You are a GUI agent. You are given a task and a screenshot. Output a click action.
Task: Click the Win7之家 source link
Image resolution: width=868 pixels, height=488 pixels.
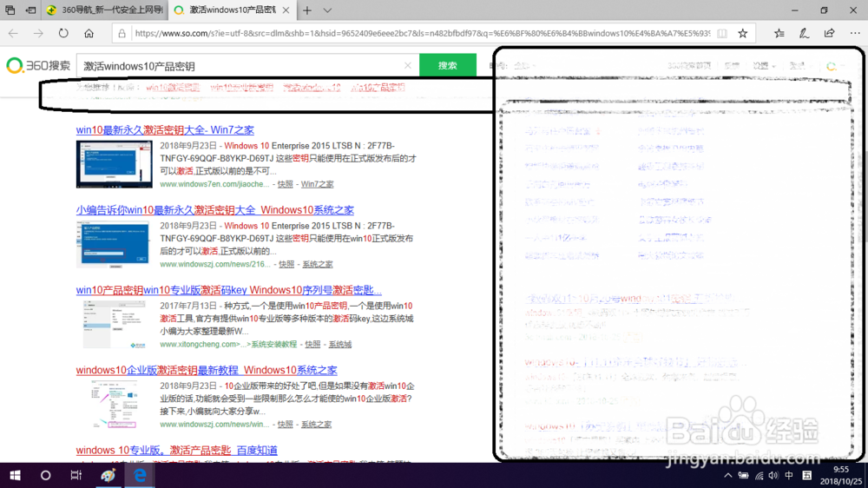pyautogui.click(x=317, y=184)
